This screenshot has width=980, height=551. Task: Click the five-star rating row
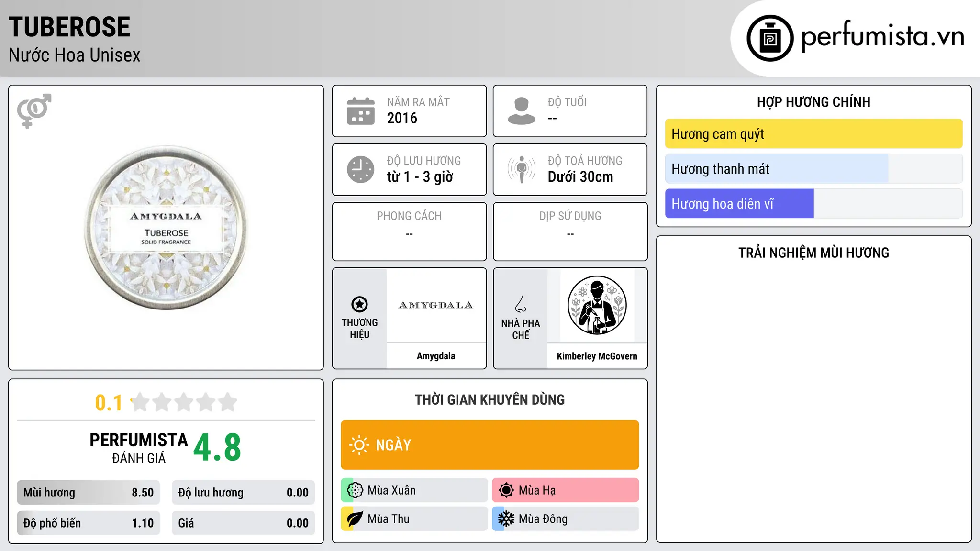click(184, 402)
